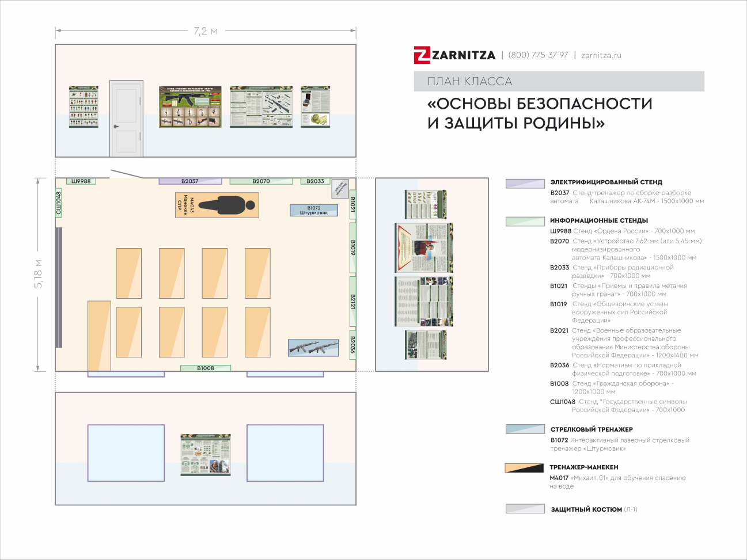Click the green Информационные стенды legend swatch
Viewport: 747px width, 560px height.
(525, 222)
